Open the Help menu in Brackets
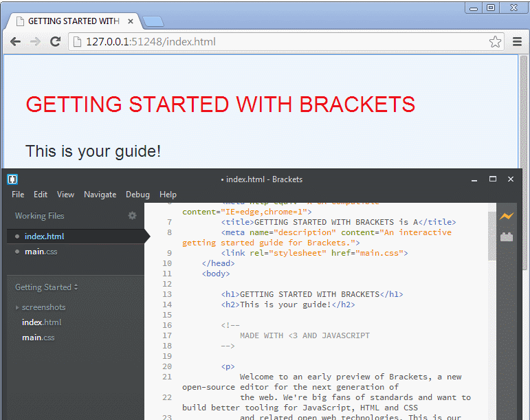 click(168, 195)
